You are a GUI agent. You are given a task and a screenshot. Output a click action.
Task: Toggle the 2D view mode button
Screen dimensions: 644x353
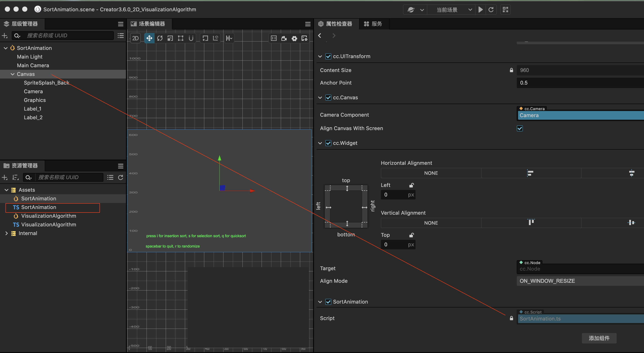(x=135, y=38)
